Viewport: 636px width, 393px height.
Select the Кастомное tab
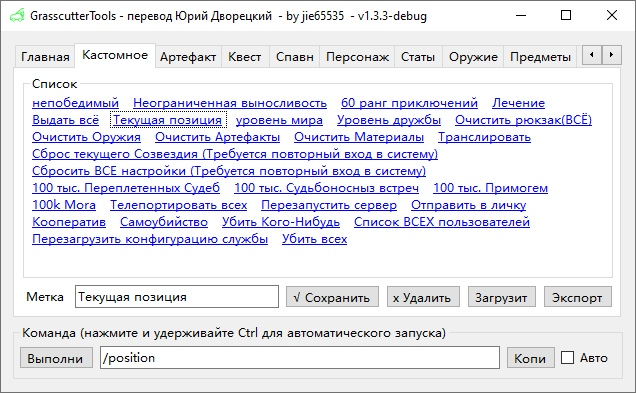click(115, 55)
